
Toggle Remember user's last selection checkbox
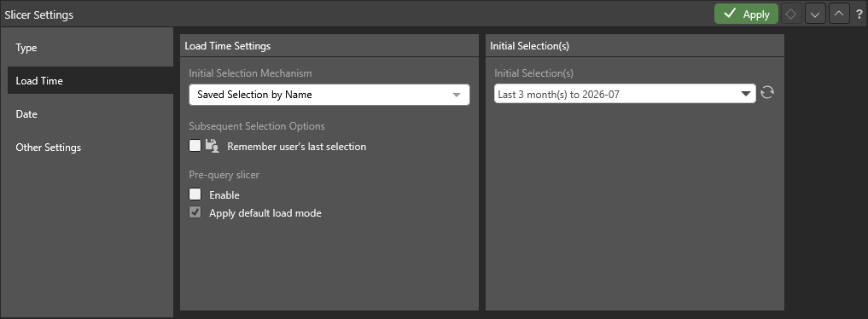(x=195, y=146)
